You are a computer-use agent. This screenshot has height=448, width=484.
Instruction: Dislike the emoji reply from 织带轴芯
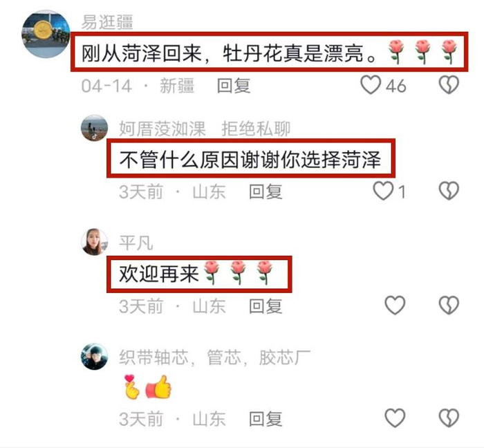(449, 418)
